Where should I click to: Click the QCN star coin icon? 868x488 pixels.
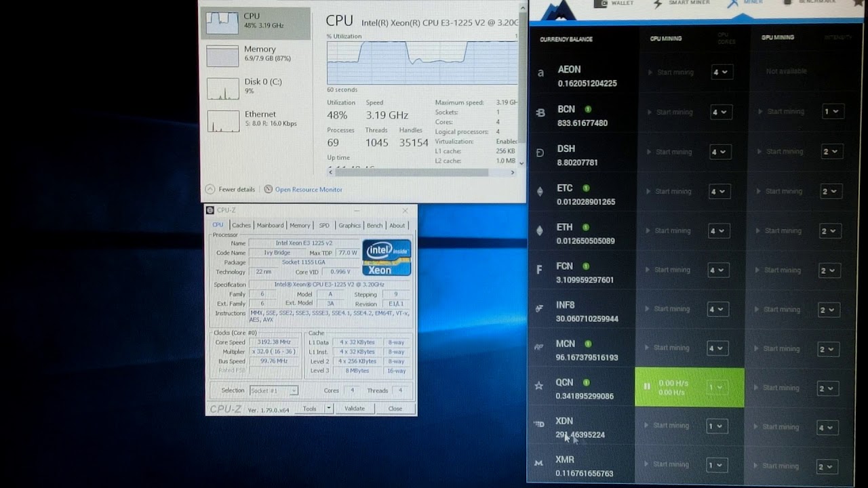tap(539, 386)
